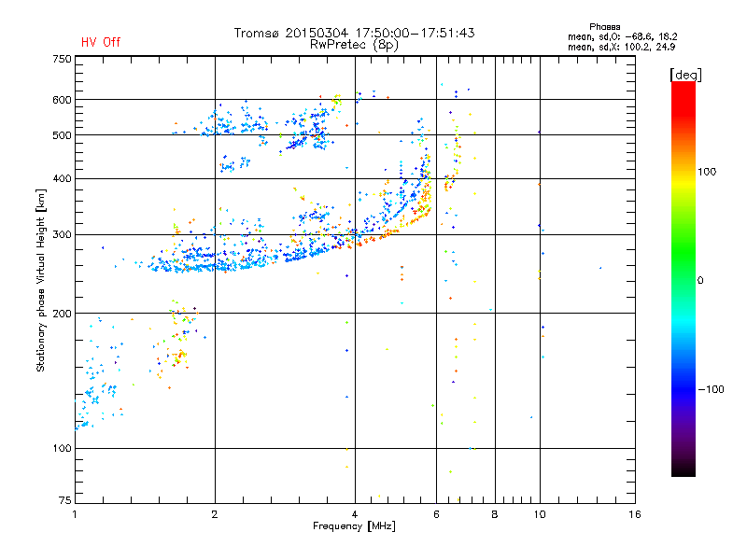Click y-axis tick label '200'
The width and height of the screenshot is (747, 560).
[x=62, y=314]
